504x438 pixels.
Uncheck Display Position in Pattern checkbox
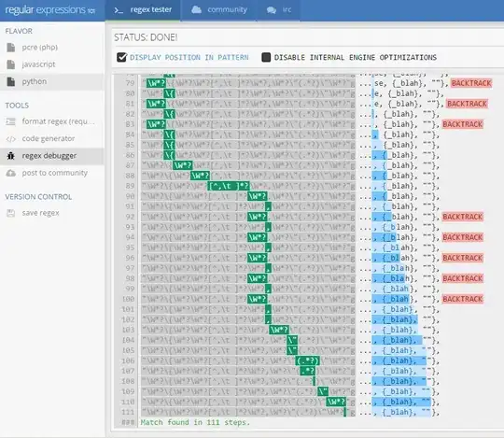122,57
